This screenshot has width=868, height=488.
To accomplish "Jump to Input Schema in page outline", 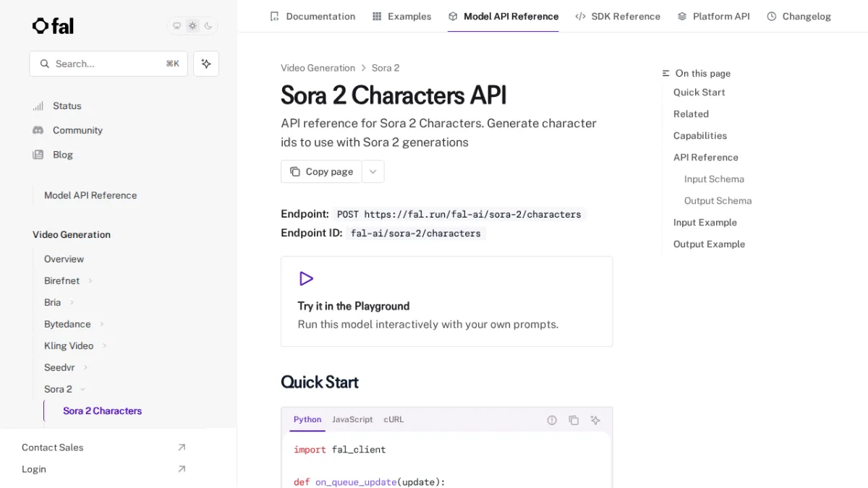I will pos(714,179).
